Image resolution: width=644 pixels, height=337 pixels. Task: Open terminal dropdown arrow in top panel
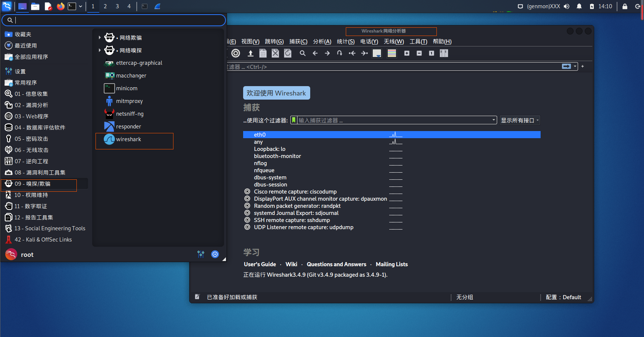tap(80, 6)
